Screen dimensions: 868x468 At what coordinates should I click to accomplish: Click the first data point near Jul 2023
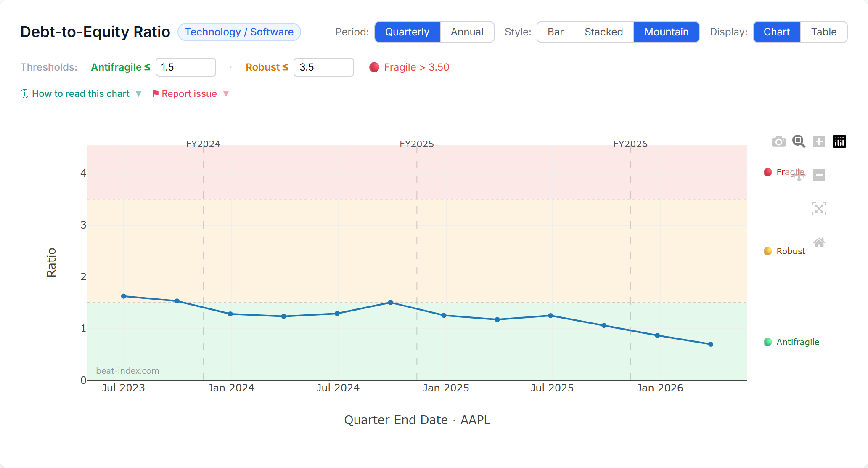[x=124, y=296]
